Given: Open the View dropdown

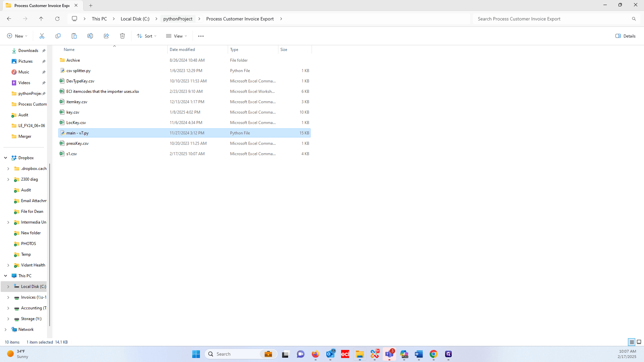Looking at the screenshot, I should coord(176,36).
